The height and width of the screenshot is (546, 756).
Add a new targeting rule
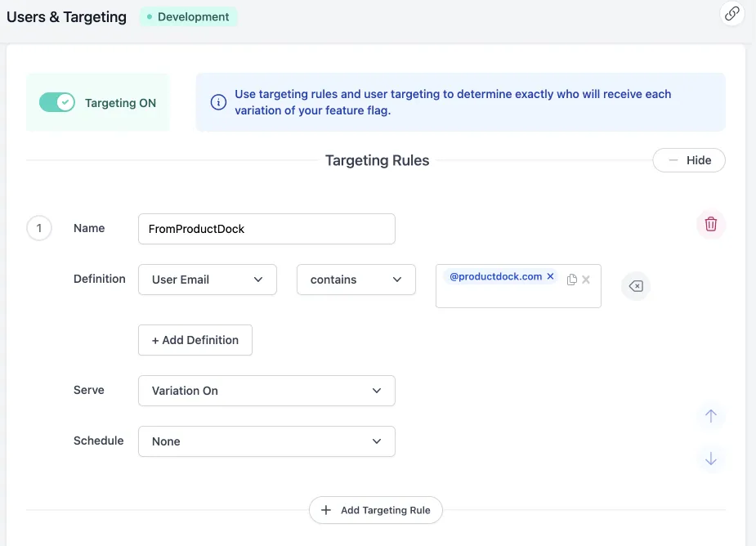click(376, 510)
